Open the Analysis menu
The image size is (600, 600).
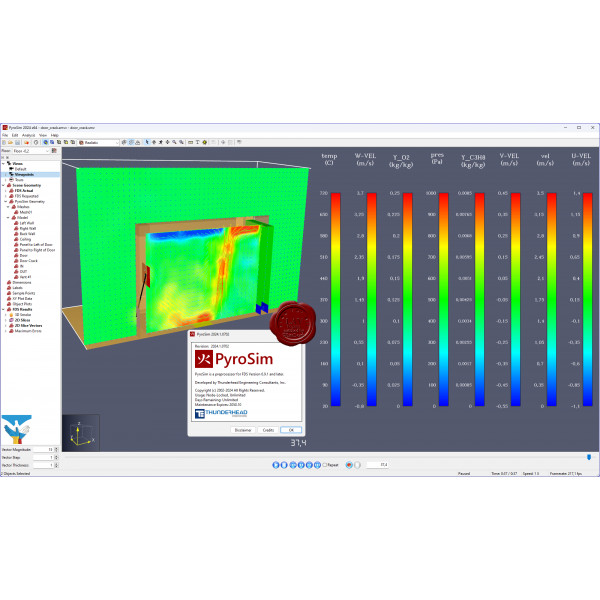pos(28,135)
